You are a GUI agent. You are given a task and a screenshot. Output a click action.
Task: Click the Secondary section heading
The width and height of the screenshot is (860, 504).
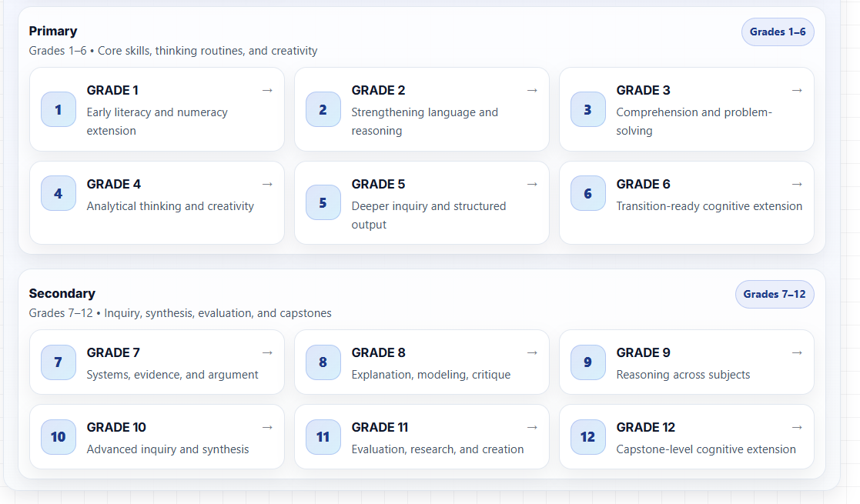click(x=62, y=293)
